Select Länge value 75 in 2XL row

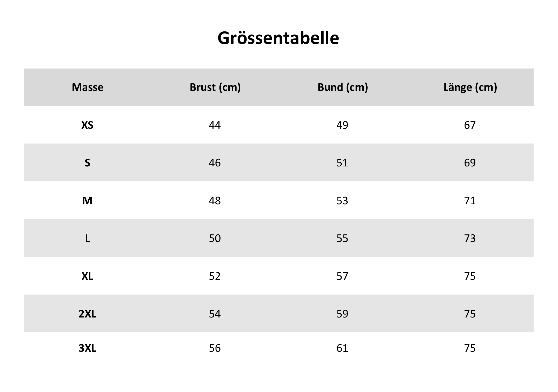point(470,314)
